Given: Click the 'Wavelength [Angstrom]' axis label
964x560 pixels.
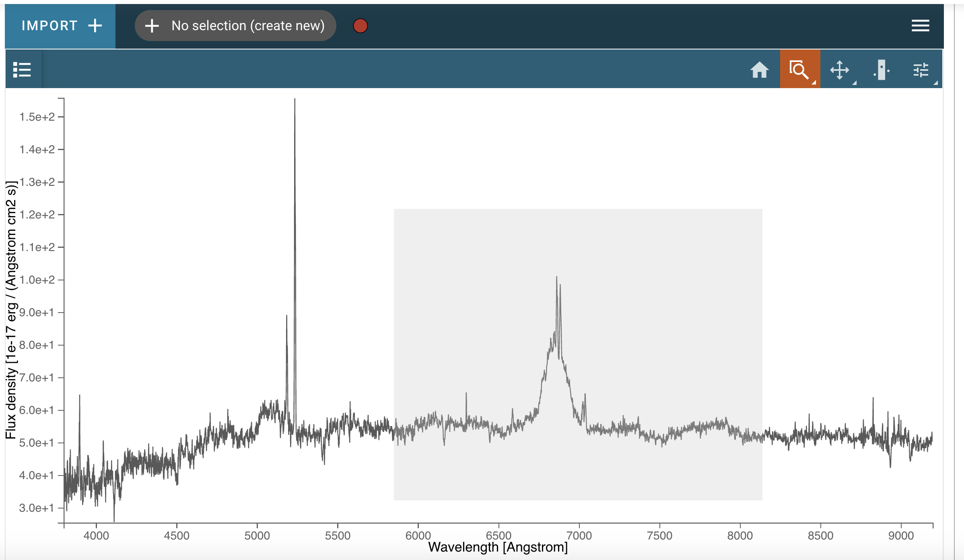Looking at the screenshot, I should [x=498, y=548].
